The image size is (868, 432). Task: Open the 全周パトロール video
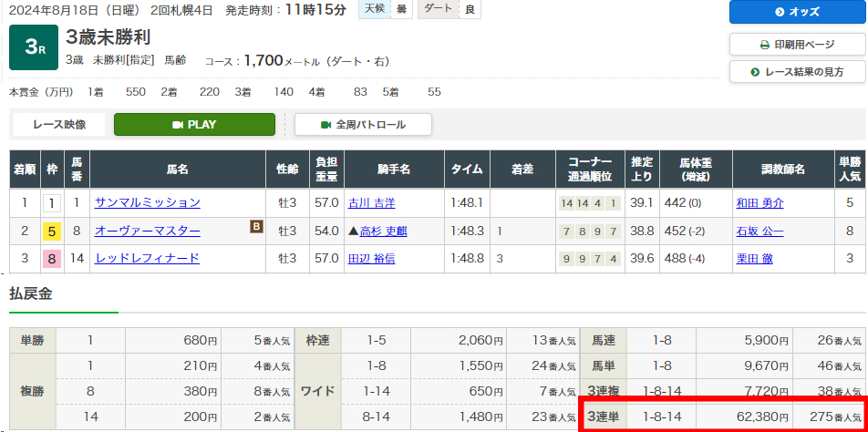pyautogui.click(x=363, y=125)
